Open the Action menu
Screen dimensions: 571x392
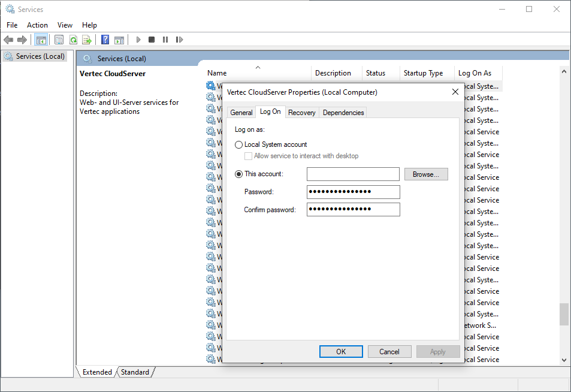click(x=37, y=25)
